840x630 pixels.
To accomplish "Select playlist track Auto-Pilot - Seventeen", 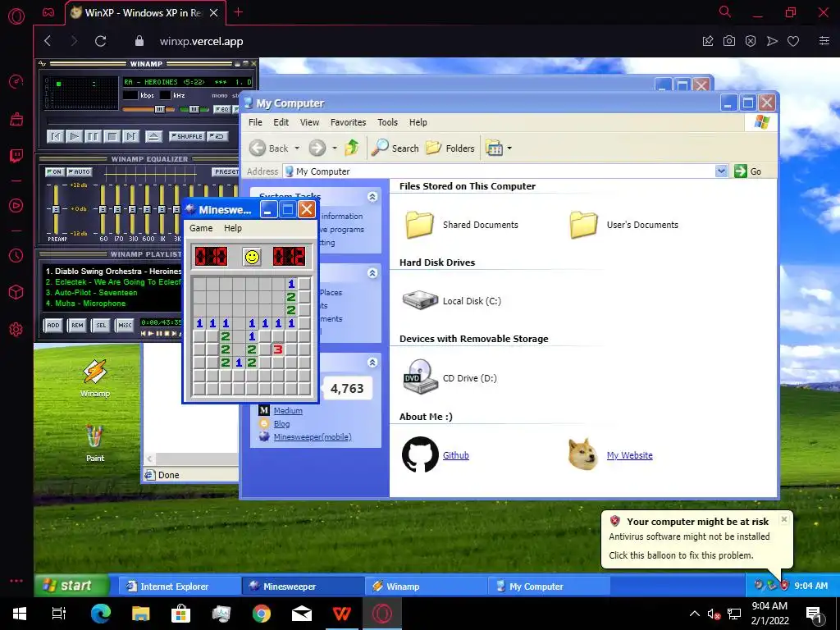I will click(92, 293).
